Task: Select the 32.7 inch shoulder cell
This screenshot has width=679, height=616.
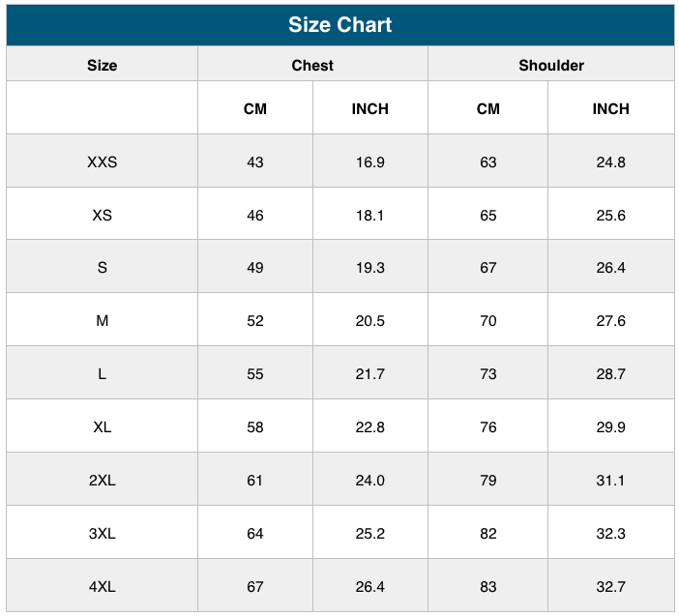Action: [x=610, y=586]
